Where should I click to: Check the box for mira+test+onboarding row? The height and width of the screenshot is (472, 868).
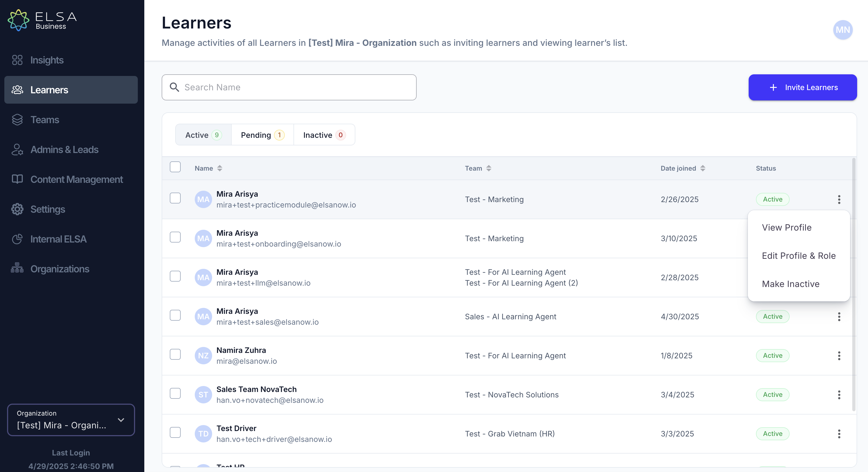coord(175,237)
